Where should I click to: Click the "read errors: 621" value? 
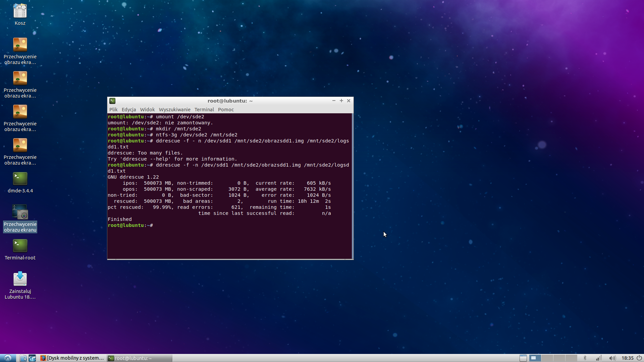(210, 207)
